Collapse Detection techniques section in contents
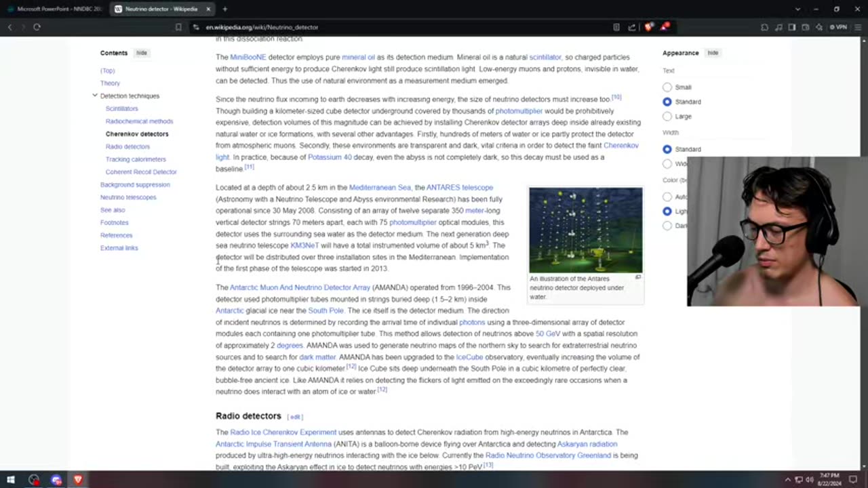868x488 pixels. click(95, 96)
